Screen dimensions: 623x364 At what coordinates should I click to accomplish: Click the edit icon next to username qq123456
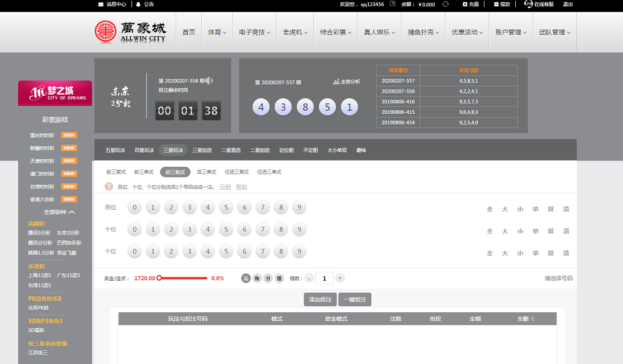[392, 4]
